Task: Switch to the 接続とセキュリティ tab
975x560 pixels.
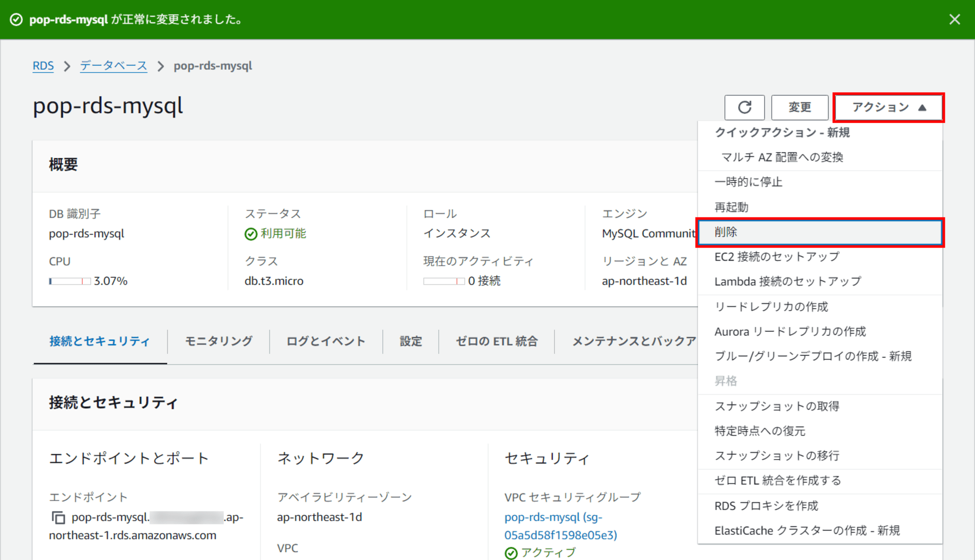Action: point(100,341)
